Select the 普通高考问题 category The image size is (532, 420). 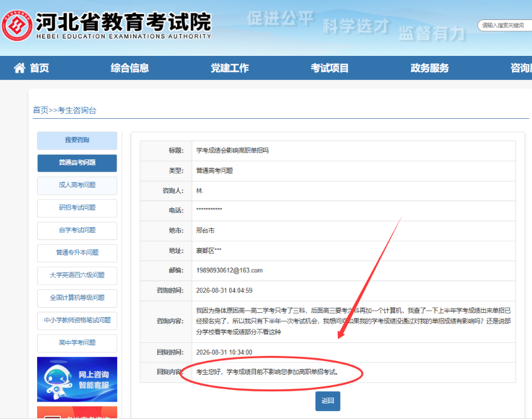(77, 163)
